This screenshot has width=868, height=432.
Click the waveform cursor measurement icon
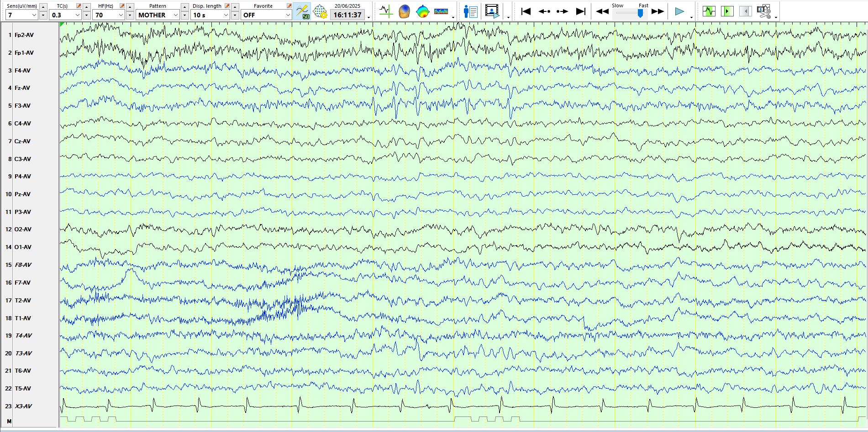pyautogui.click(x=386, y=11)
